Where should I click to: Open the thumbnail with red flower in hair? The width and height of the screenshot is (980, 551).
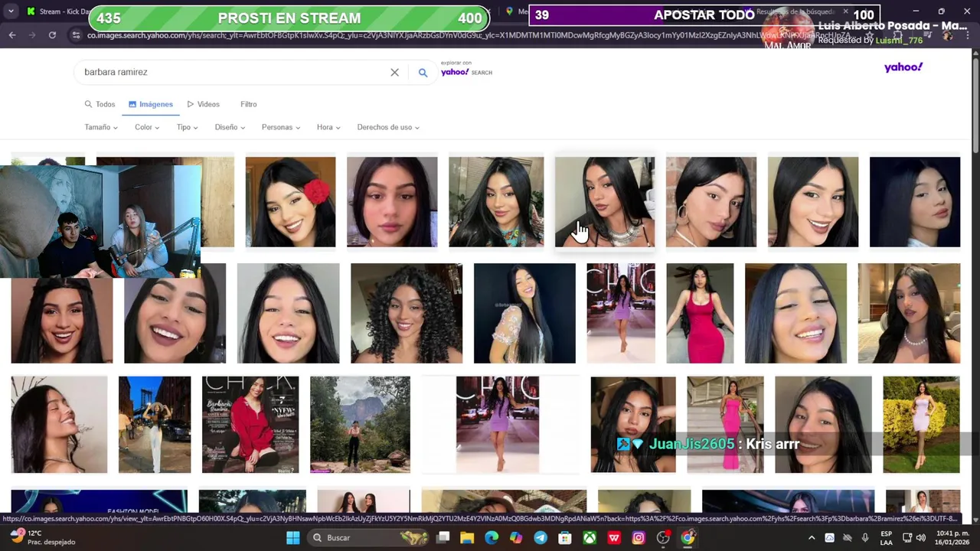pos(290,202)
